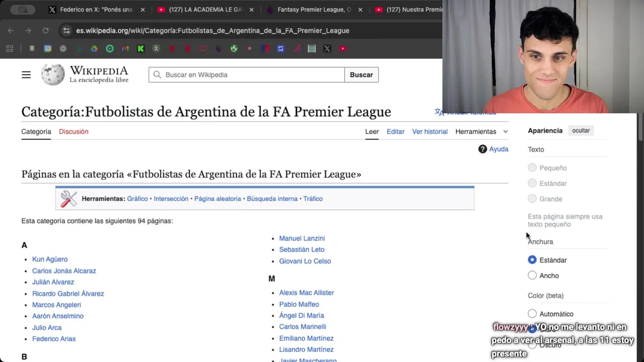Open the Editar tab
This screenshot has height=362, width=644.
pos(395,132)
